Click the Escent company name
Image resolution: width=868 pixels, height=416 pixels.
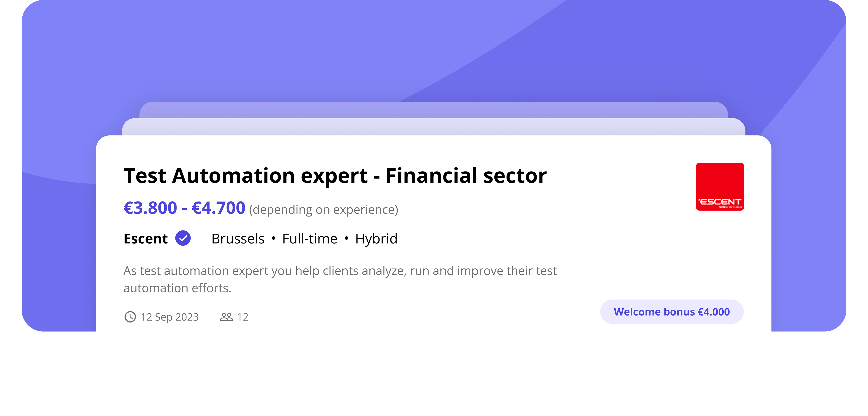[146, 239]
